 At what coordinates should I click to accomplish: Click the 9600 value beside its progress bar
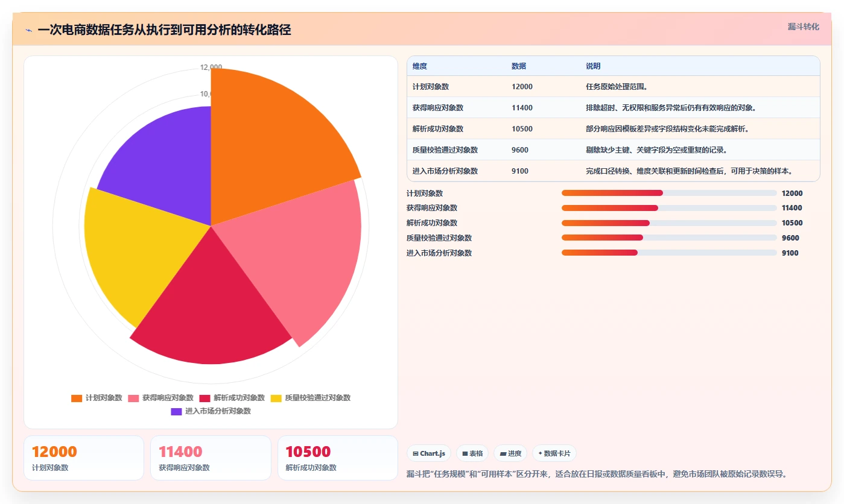[790, 238]
